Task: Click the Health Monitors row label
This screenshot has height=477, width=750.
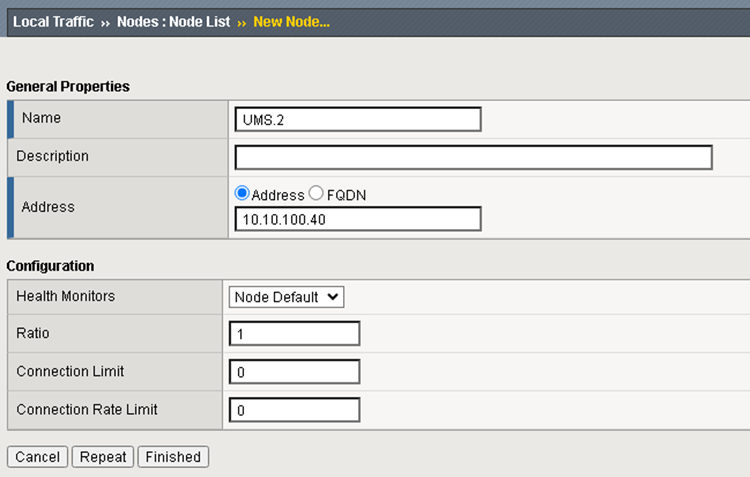Action: point(65,296)
